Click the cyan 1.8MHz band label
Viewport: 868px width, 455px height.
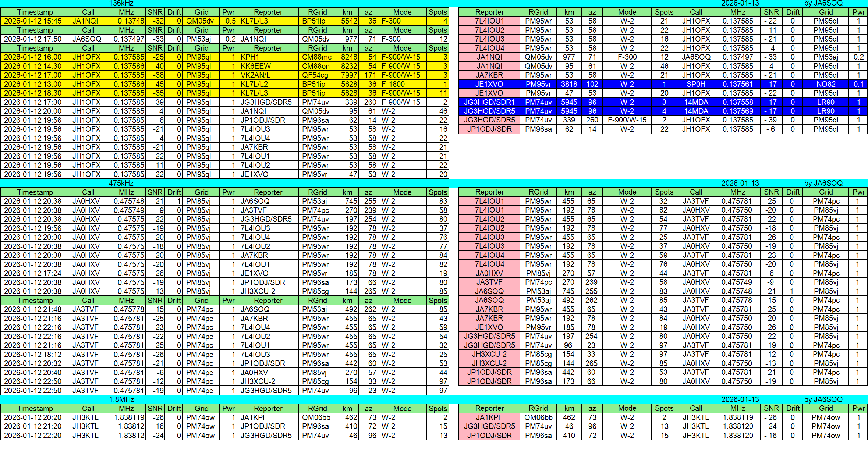(x=121, y=399)
